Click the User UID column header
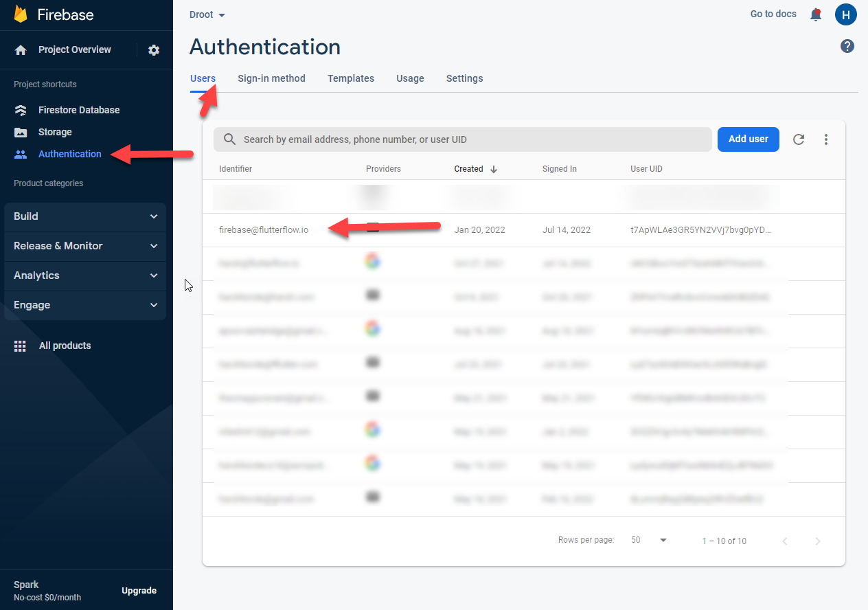The image size is (868, 610). point(646,169)
